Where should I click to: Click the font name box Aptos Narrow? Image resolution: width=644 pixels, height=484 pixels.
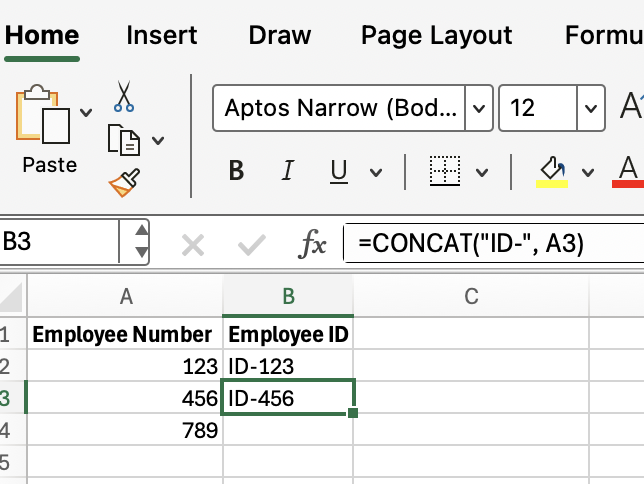click(339, 108)
